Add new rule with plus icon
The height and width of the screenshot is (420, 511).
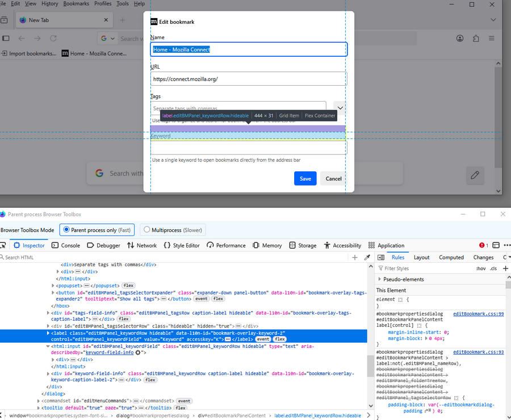(505, 268)
